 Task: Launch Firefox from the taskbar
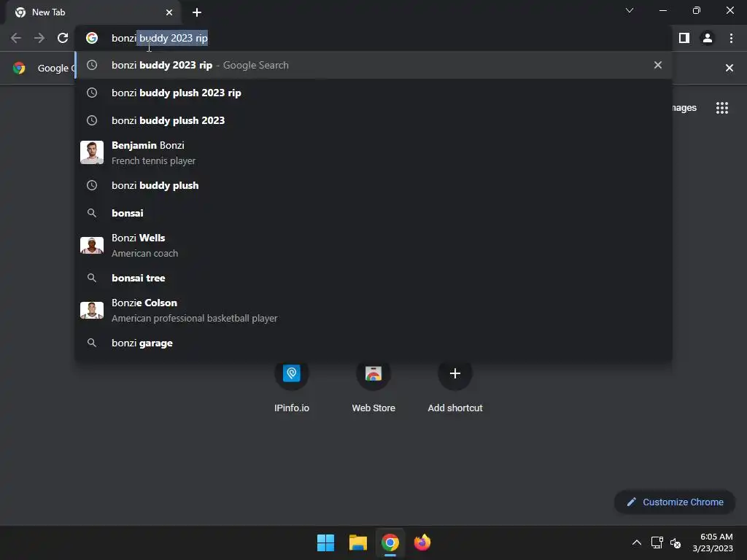click(x=422, y=542)
